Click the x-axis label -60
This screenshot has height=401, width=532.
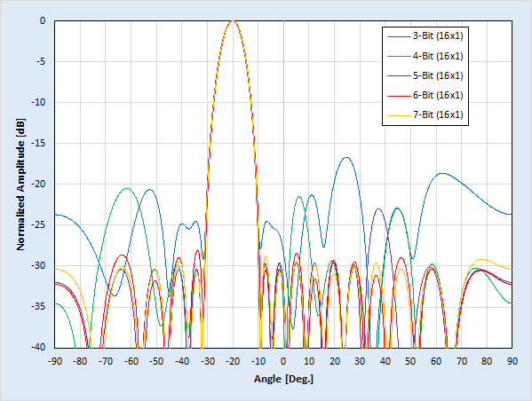click(131, 361)
